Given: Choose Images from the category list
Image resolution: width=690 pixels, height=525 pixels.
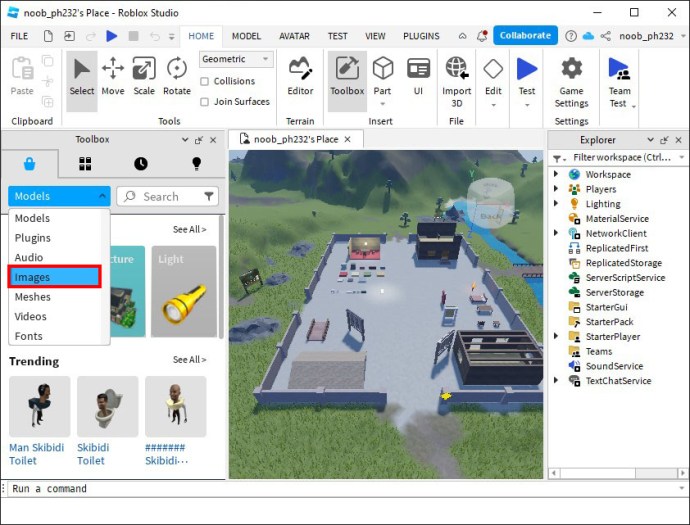Looking at the screenshot, I should (55, 277).
